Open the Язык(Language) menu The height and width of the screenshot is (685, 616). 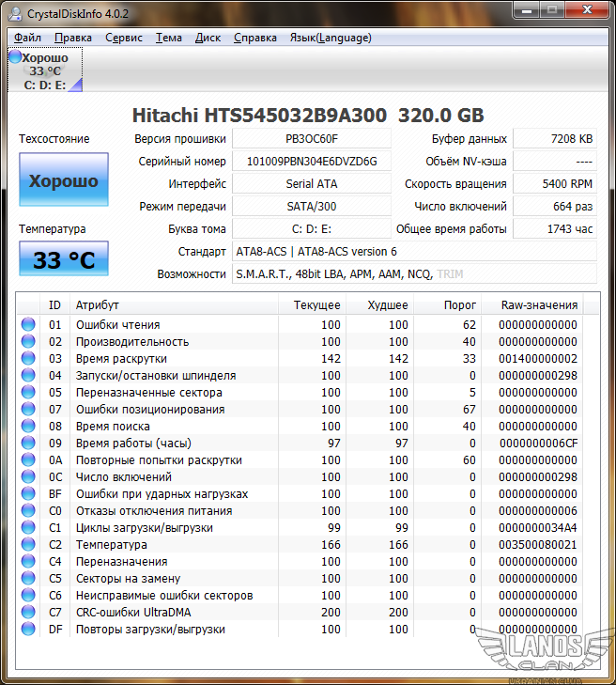tap(331, 38)
